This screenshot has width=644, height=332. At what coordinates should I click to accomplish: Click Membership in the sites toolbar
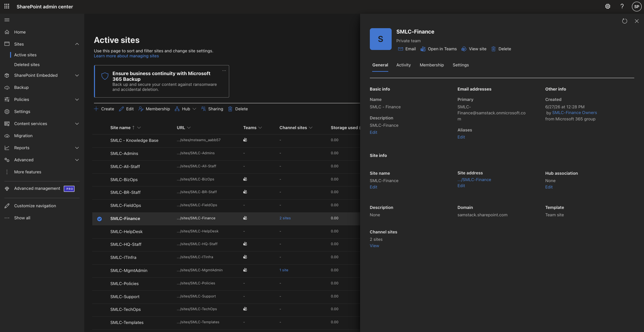pos(154,109)
